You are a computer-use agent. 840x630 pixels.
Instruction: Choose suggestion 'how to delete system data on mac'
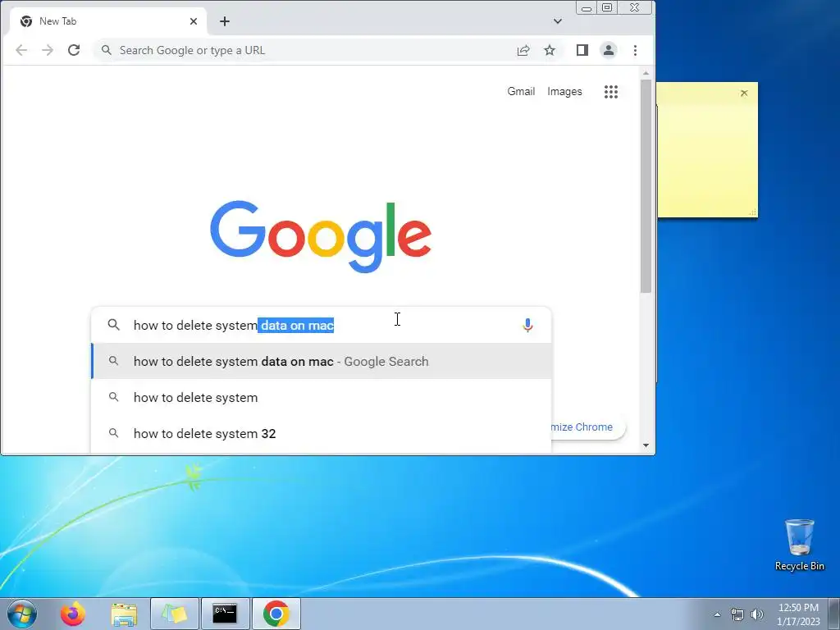(322, 362)
